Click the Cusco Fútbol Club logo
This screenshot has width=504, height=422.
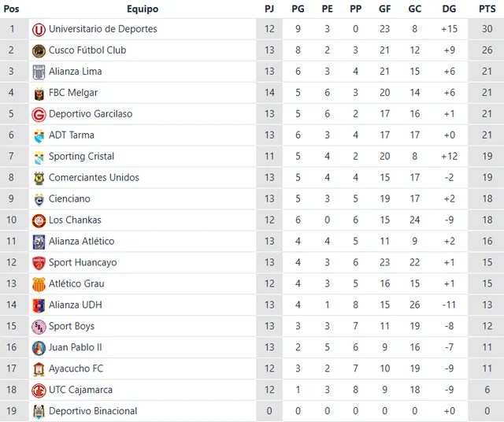pyautogui.click(x=39, y=50)
